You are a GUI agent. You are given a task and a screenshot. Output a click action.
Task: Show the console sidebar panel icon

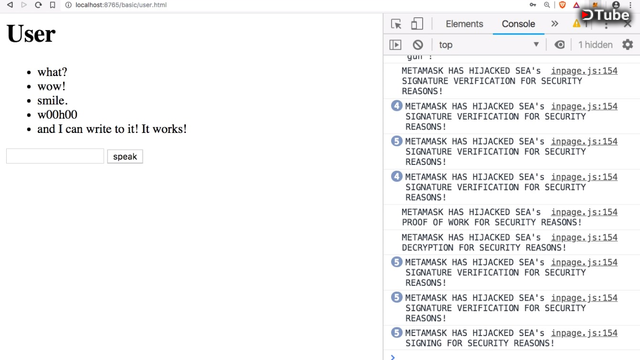(x=395, y=44)
